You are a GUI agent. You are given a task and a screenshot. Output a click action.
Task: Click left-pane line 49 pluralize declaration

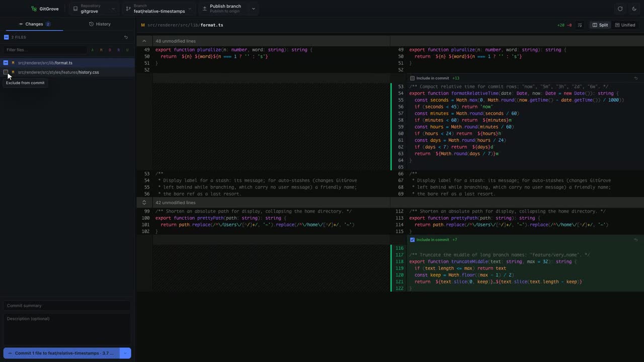(234, 50)
